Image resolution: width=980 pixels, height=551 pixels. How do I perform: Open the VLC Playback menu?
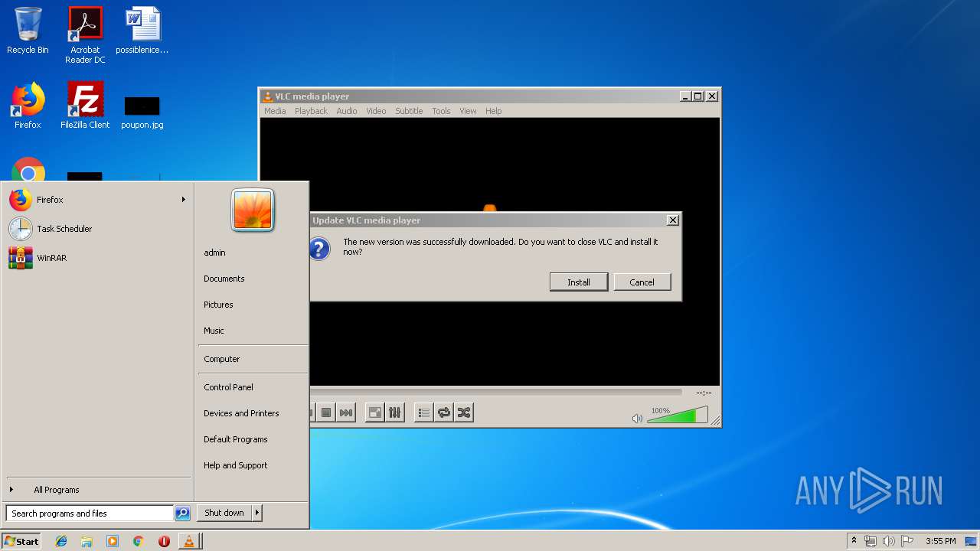[311, 111]
